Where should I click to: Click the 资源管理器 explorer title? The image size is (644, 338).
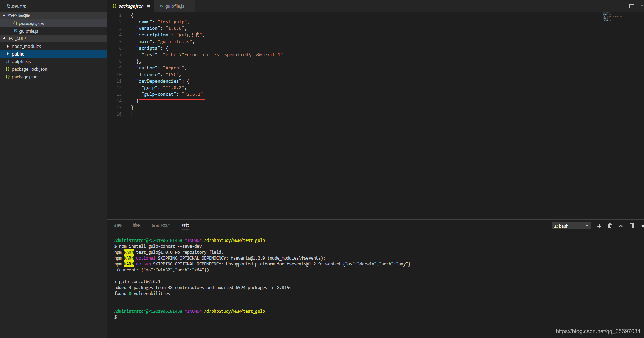point(16,6)
